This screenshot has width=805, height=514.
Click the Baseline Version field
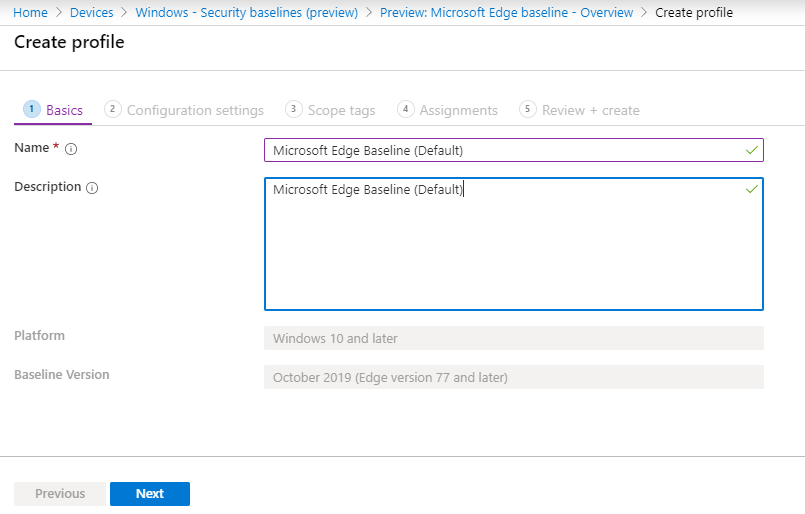[x=514, y=377]
